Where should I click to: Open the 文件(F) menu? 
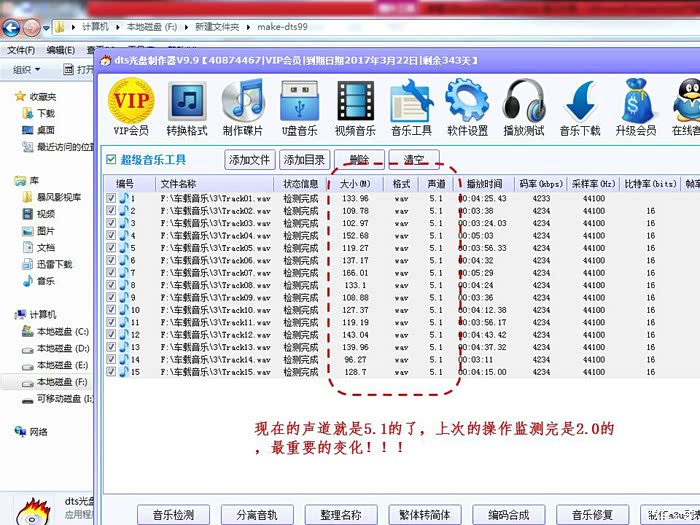21,50
